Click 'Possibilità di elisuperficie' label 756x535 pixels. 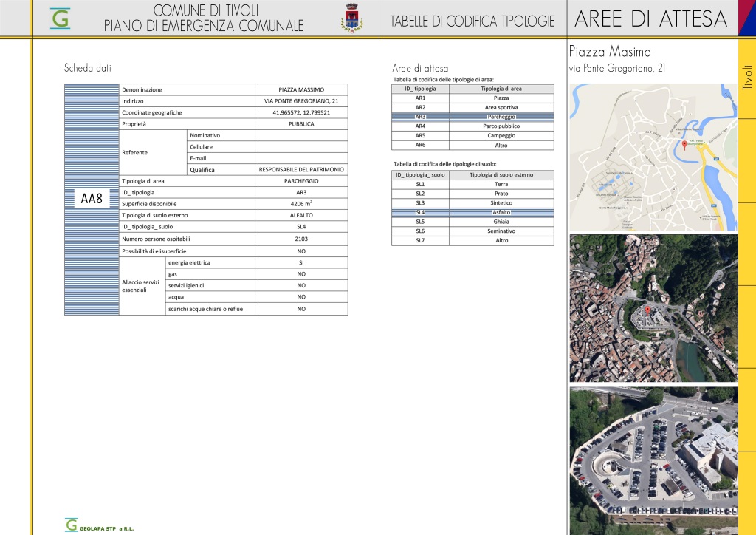tap(154, 251)
